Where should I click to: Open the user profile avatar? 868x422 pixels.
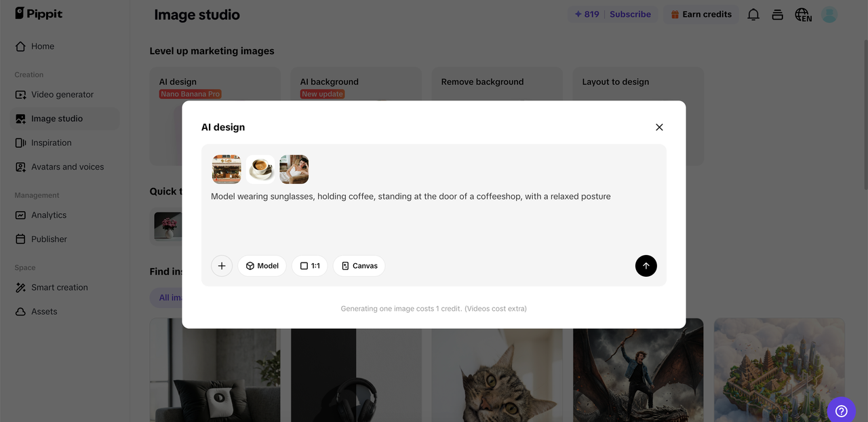(x=829, y=14)
